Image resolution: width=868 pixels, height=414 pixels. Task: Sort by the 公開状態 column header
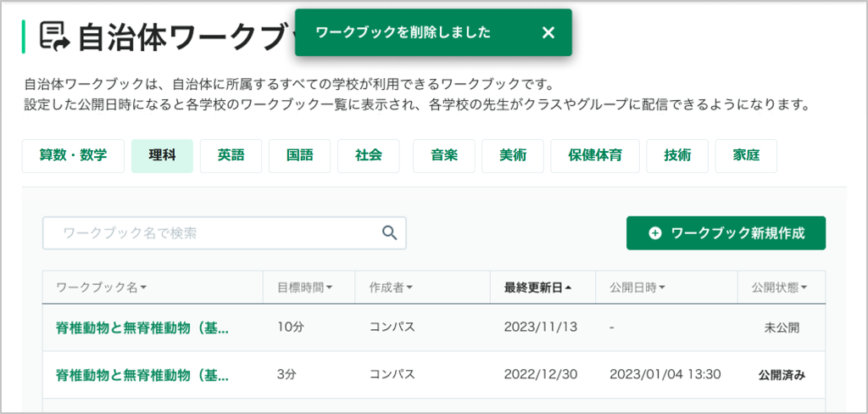780,287
